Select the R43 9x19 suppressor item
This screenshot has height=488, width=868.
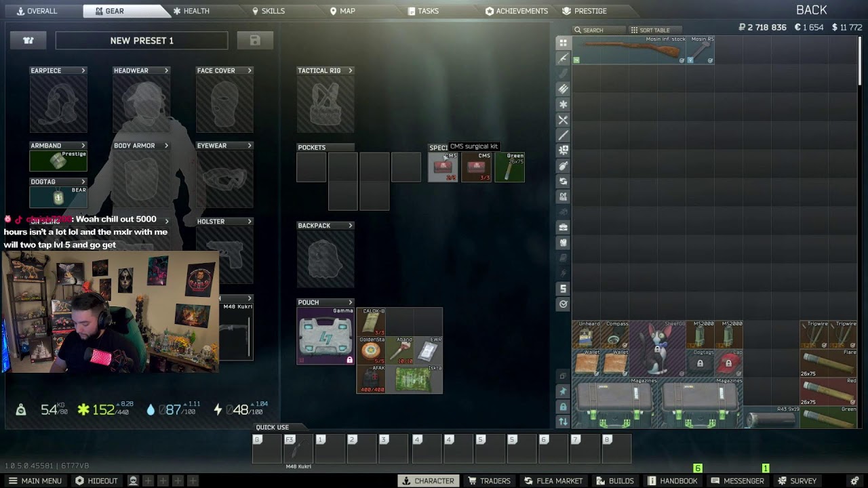771,418
